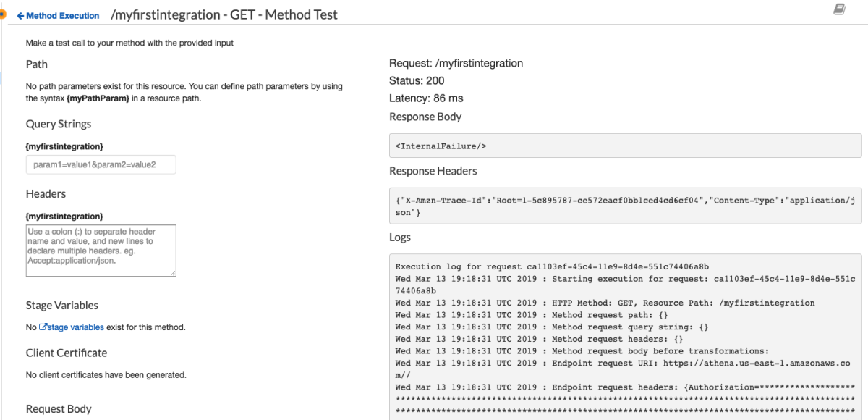Go back to Method Execution
The height and width of the screenshot is (420, 868).
pos(63,15)
